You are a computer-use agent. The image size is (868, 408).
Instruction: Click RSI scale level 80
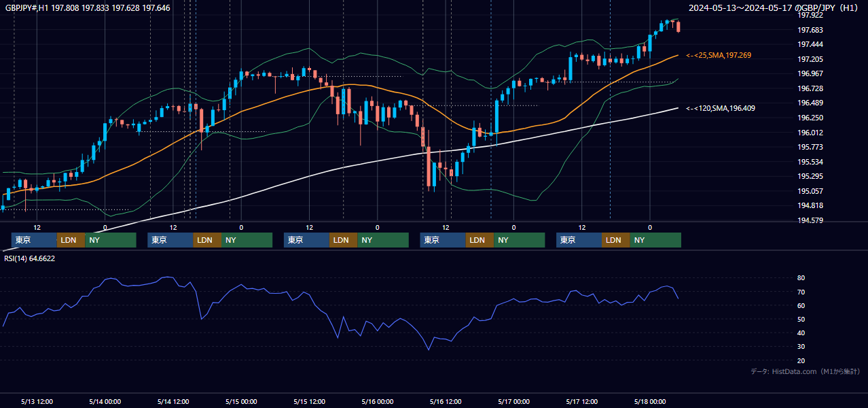[x=801, y=278]
